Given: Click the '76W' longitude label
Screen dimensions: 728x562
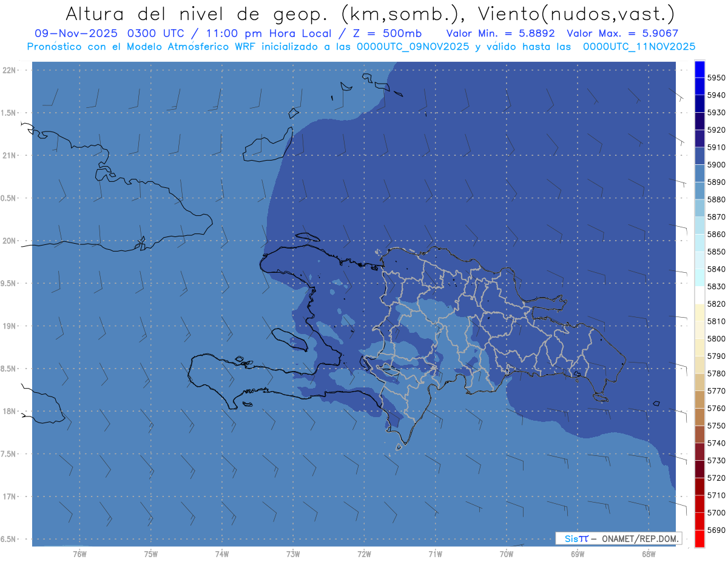Looking at the screenshot, I should 79,555.
